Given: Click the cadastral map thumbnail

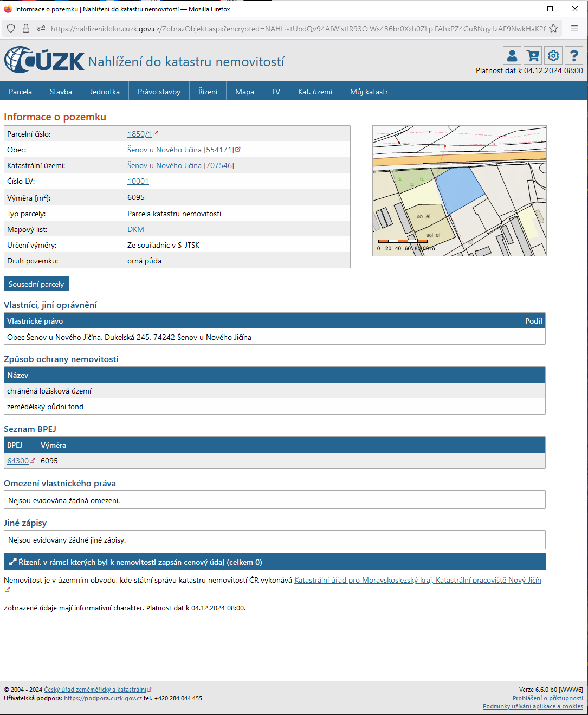Looking at the screenshot, I should point(459,191).
